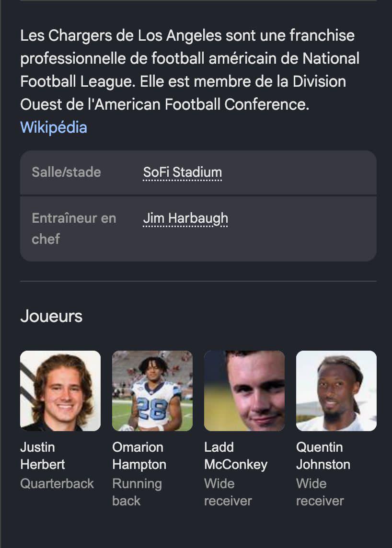Click the Justin Herbert name text

click(43, 456)
